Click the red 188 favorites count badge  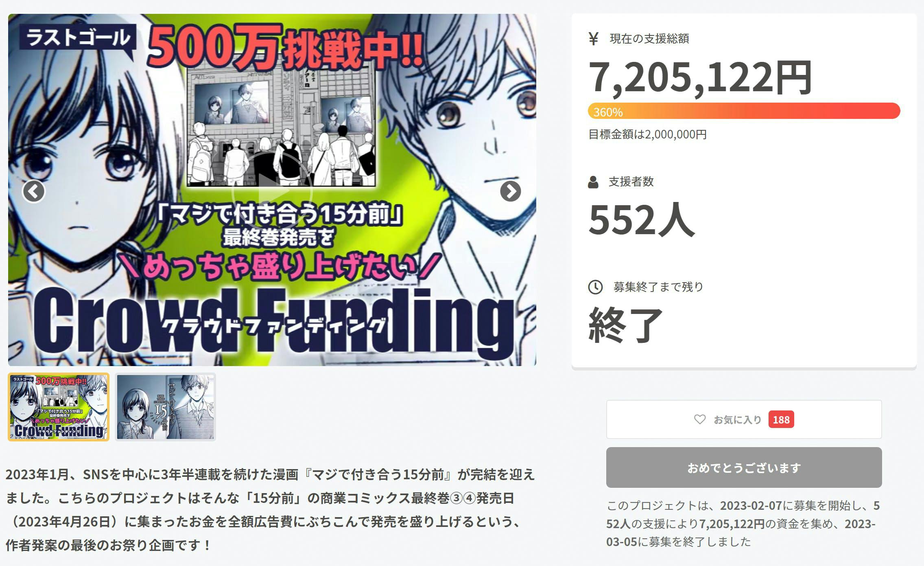781,420
